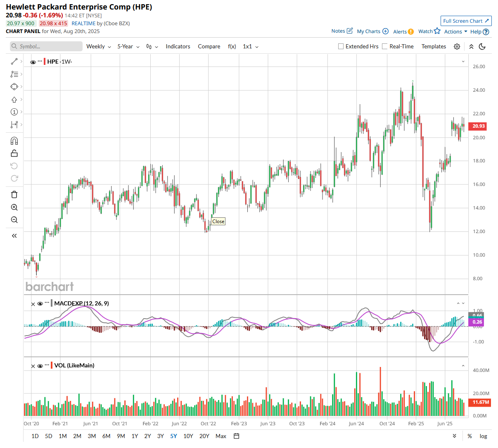Open the Notes edit icon
The height and width of the screenshot is (448, 498).
[350, 31]
